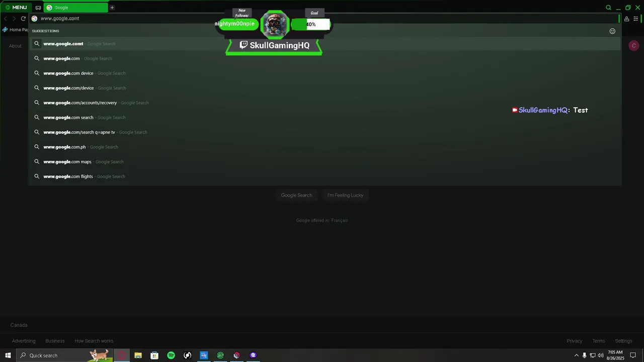Click I'm Feeling Lucky button
The width and height of the screenshot is (644, 362).
point(345,195)
